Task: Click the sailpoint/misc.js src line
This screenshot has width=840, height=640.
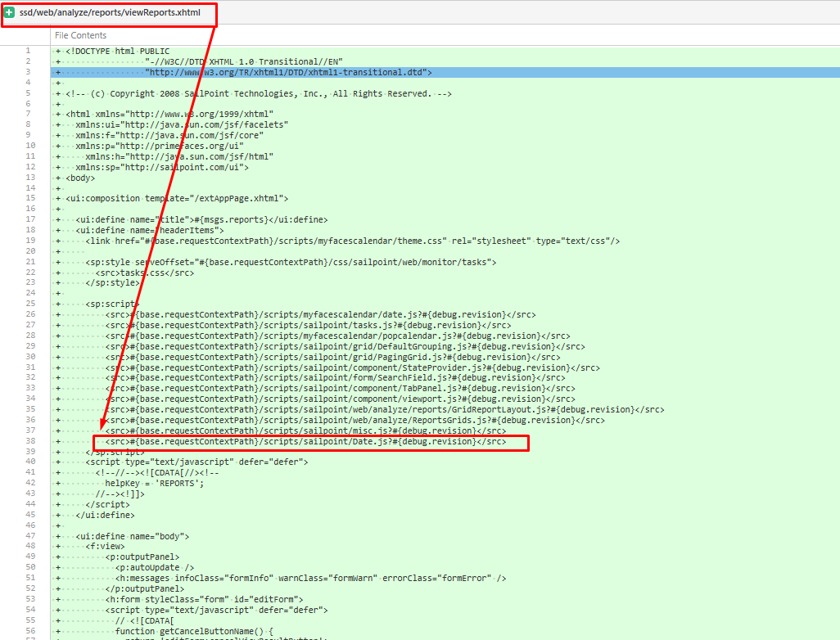Action: [305, 430]
